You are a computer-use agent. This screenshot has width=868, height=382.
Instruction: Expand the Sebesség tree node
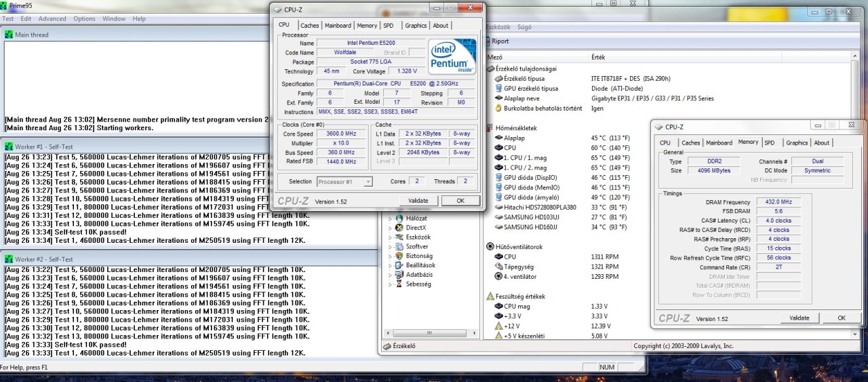(x=389, y=284)
